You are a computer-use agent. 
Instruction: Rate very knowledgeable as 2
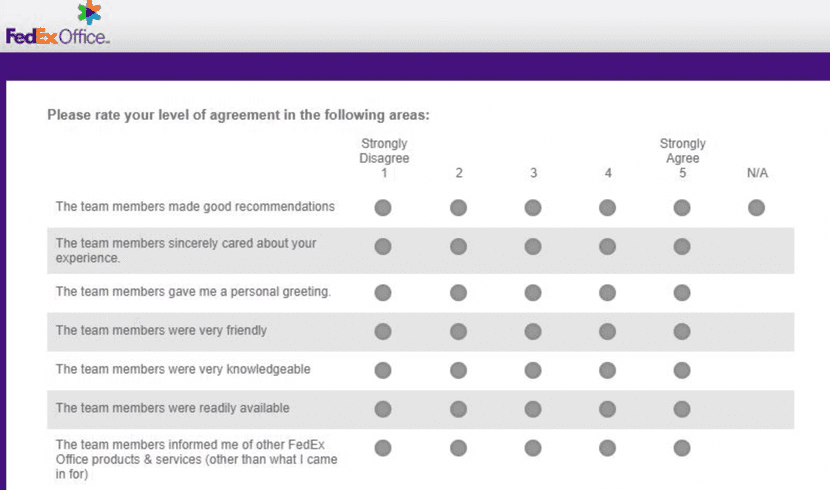click(458, 370)
